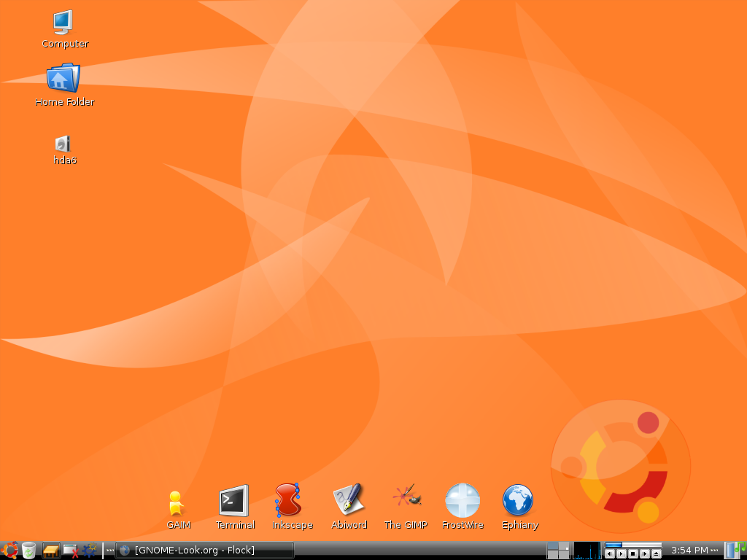
Task: Skip to the previous track in the player applet
Action: [610, 554]
